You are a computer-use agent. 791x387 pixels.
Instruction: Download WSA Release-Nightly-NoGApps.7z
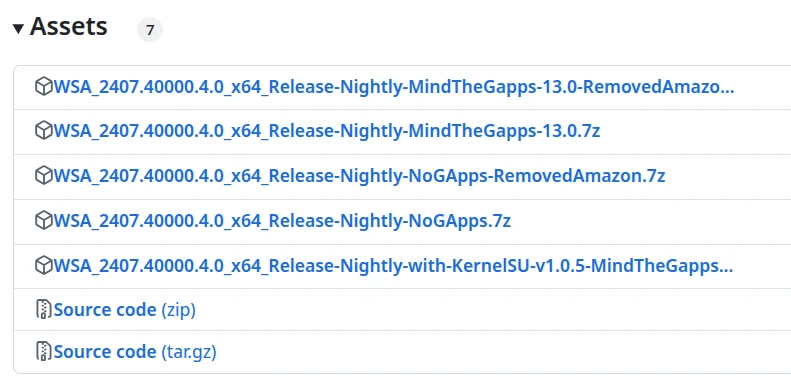[x=282, y=220]
